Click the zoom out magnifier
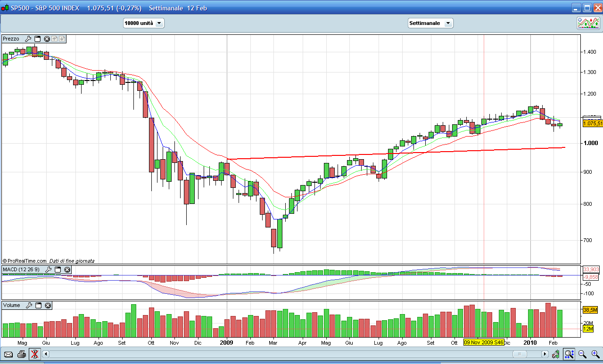 (582, 354)
